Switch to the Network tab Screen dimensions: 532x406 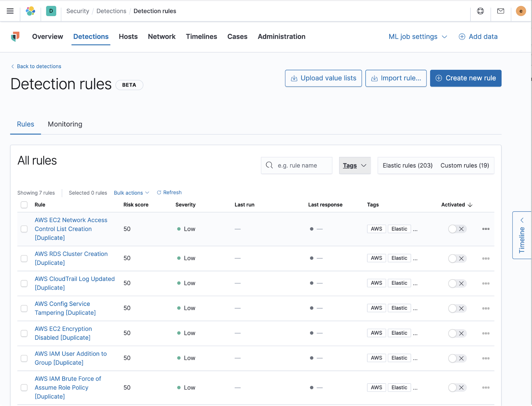click(x=162, y=36)
